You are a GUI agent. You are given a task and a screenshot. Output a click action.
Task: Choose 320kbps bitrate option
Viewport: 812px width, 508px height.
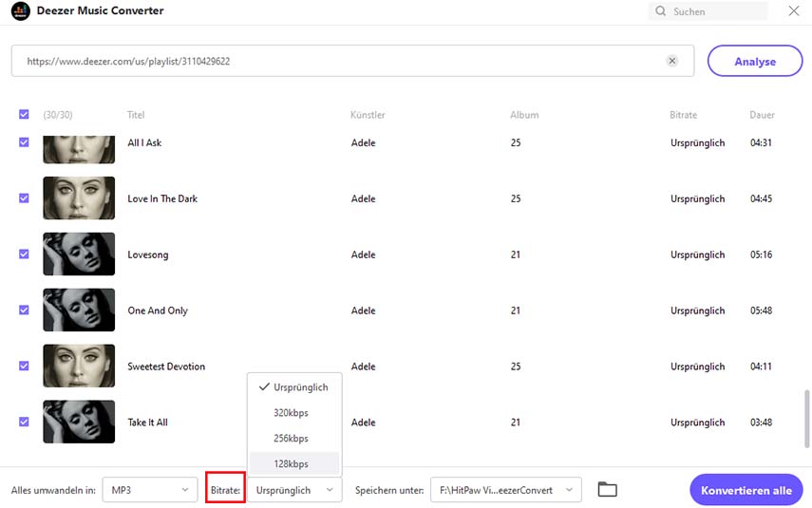point(294,413)
